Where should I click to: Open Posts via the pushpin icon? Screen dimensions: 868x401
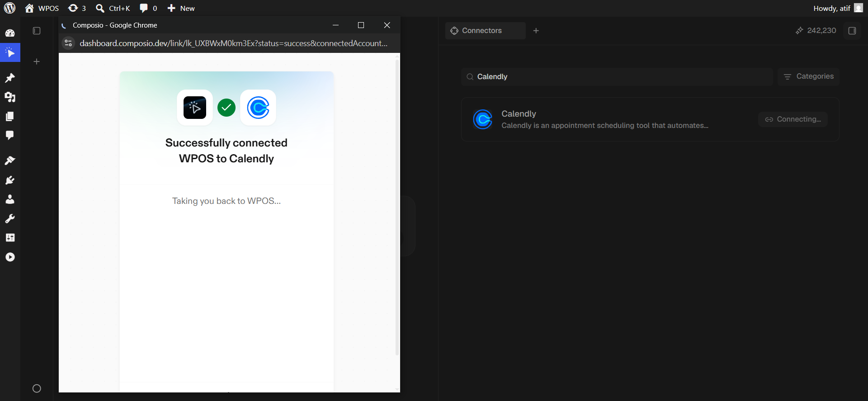tap(10, 78)
